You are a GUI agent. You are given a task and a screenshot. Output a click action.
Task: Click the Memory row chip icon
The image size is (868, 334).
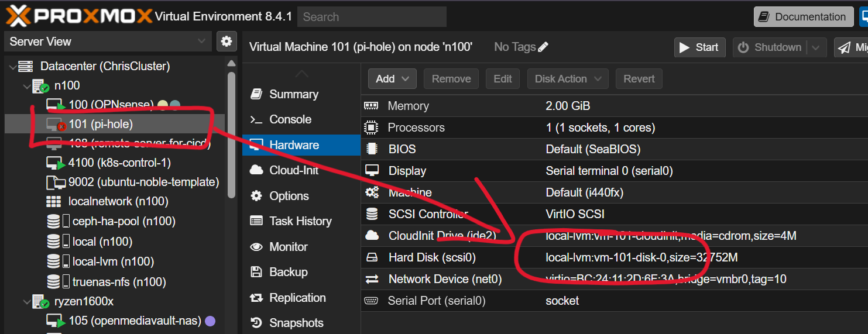(x=371, y=106)
